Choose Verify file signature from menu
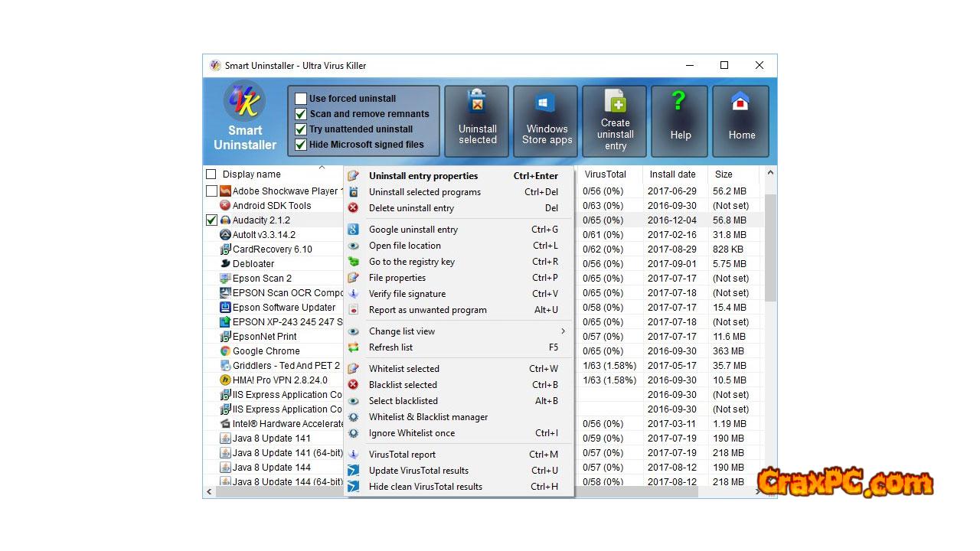Image resolution: width=980 pixels, height=551 pixels. click(x=407, y=294)
